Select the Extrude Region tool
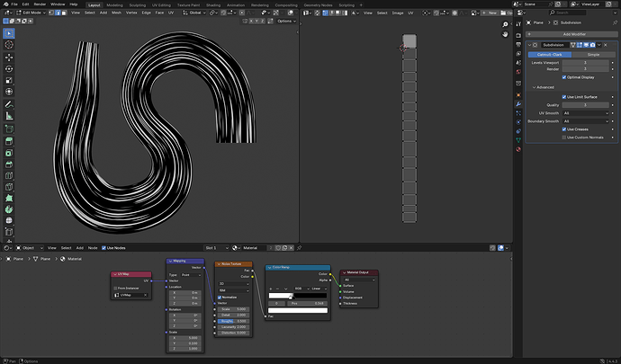This screenshot has width=621, height=364. (x=9, y=141)
